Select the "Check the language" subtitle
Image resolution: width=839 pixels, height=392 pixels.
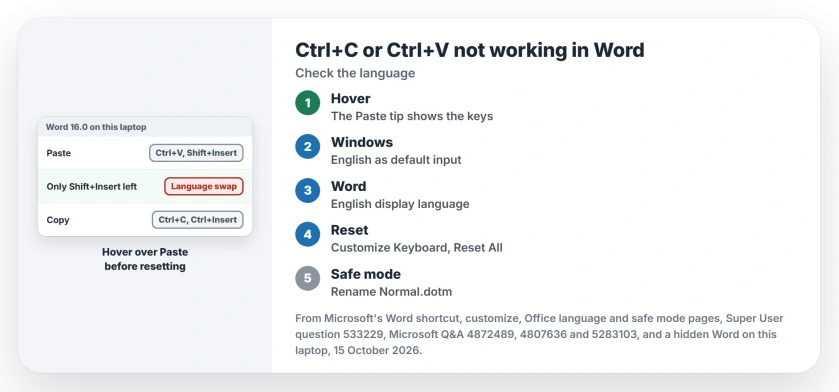355,73
